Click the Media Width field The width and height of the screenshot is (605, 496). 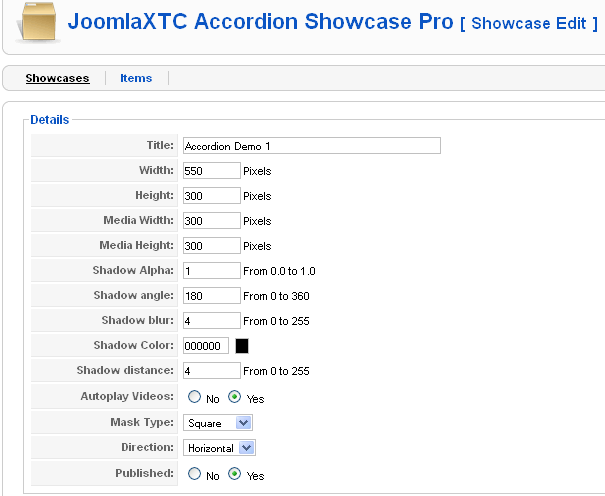(211, 221)
